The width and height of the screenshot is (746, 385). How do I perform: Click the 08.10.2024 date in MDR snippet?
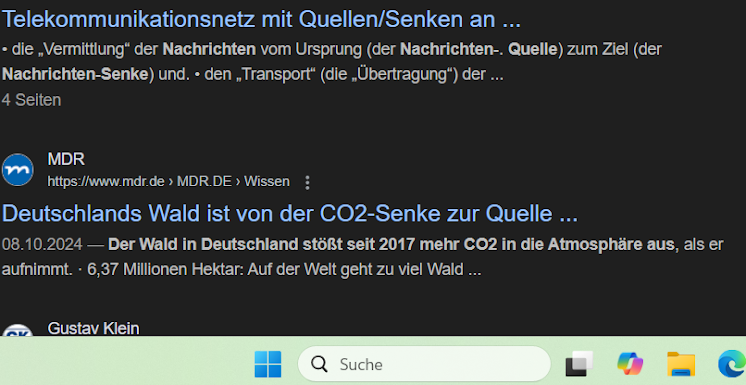click(x=42, y=245)
